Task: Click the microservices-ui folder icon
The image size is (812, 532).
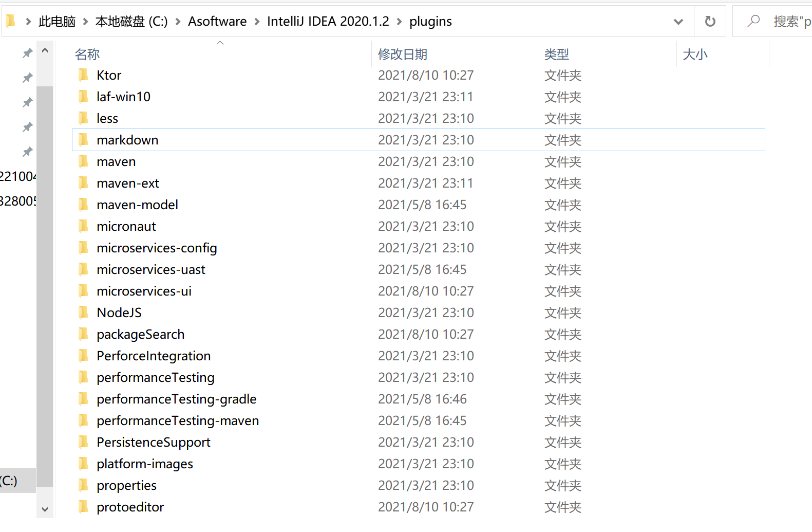Action: (x=83, y=291)
